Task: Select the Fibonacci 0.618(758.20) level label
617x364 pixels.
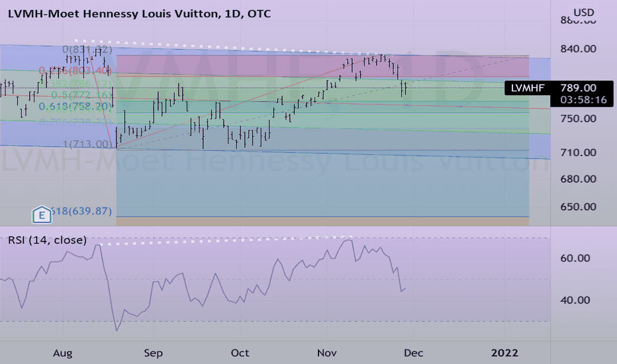Action: pos(75,107)
